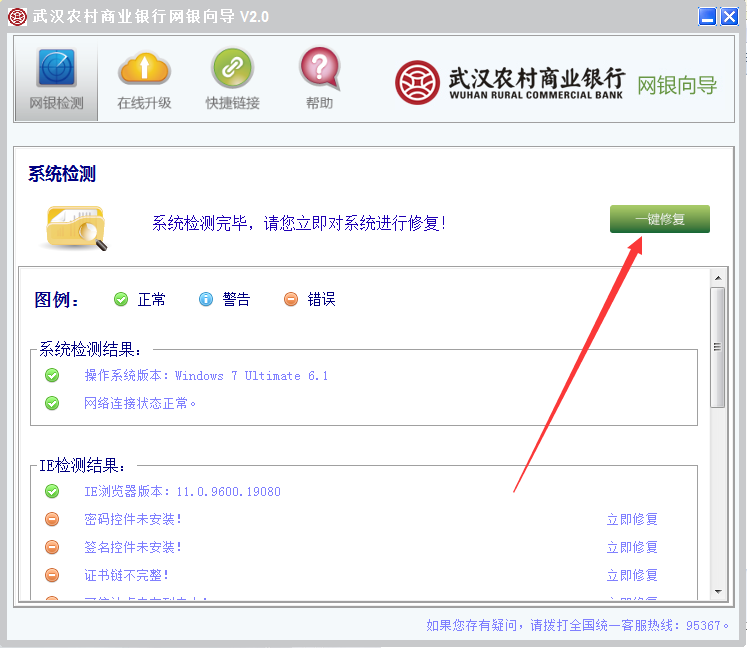Viewport: 747px width, 648px height.
Task: Click error icon beside 证书链不完整
Action: (52, 575)
